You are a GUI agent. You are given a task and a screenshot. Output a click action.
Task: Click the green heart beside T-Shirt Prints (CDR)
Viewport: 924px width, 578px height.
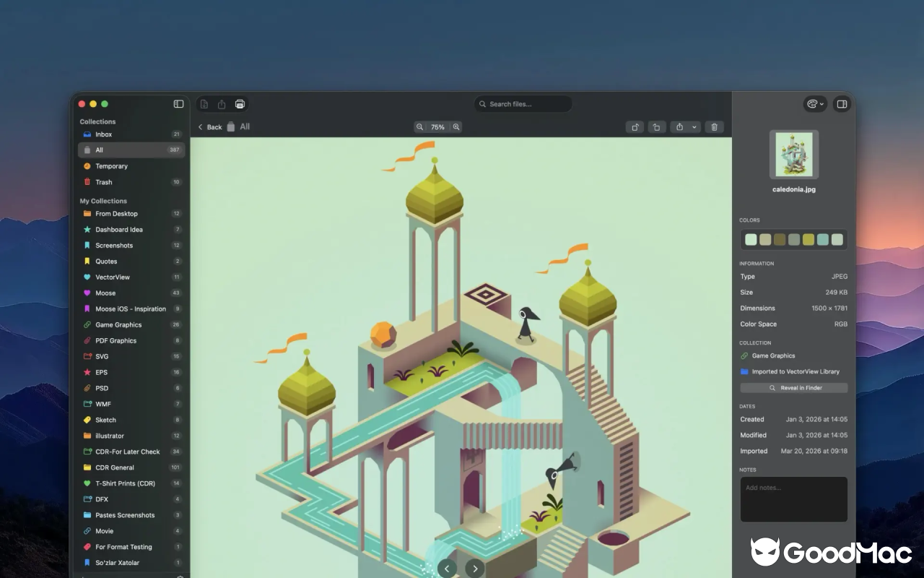[x=87, y=484]
